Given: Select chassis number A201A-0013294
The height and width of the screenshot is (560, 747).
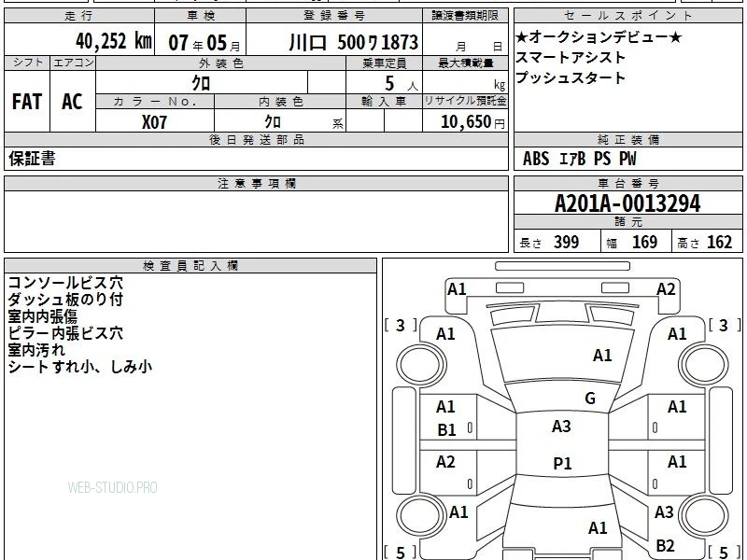Looking at the screenshot, I should tap(627, 203).
